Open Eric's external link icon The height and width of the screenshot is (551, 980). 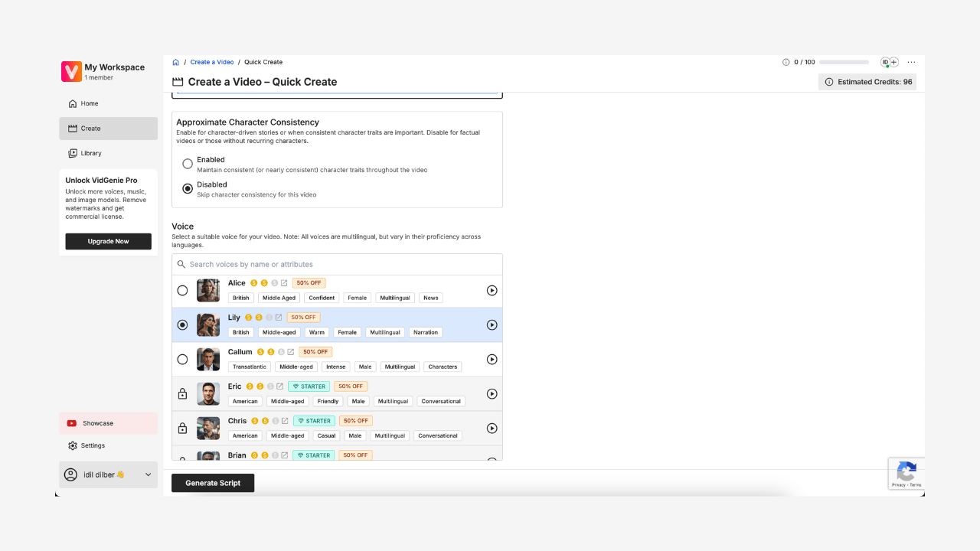280,386
